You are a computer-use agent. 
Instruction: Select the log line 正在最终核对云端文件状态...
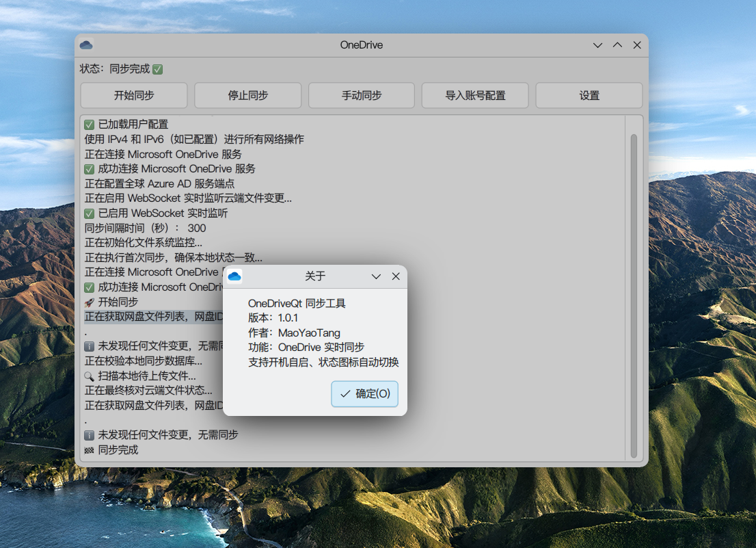pyautogui.click(x=148, y=391)
